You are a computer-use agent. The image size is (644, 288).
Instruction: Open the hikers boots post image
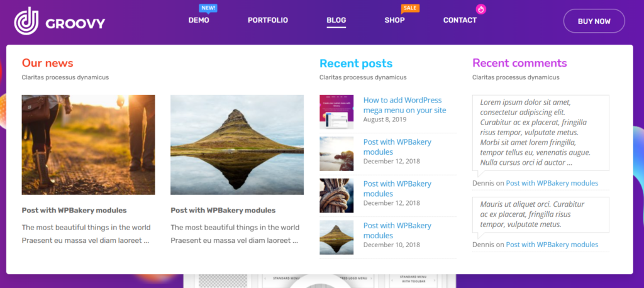click(88, 145)
